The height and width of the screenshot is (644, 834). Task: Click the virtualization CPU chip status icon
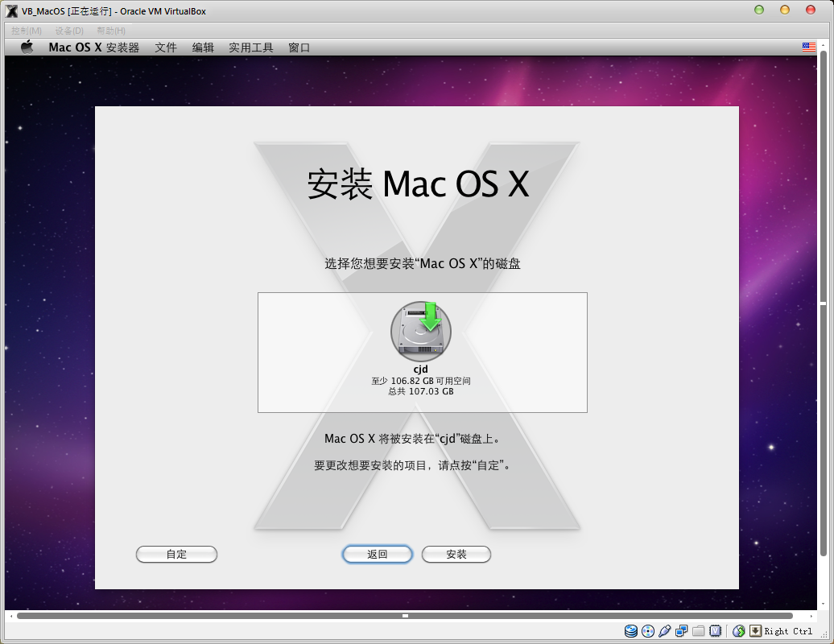pos(716,631)
